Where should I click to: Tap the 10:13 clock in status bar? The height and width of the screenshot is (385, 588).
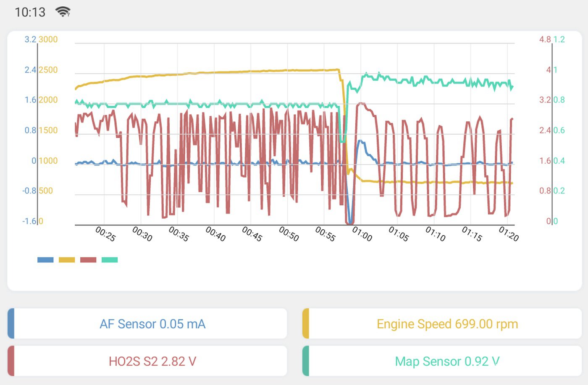(30, 12)
